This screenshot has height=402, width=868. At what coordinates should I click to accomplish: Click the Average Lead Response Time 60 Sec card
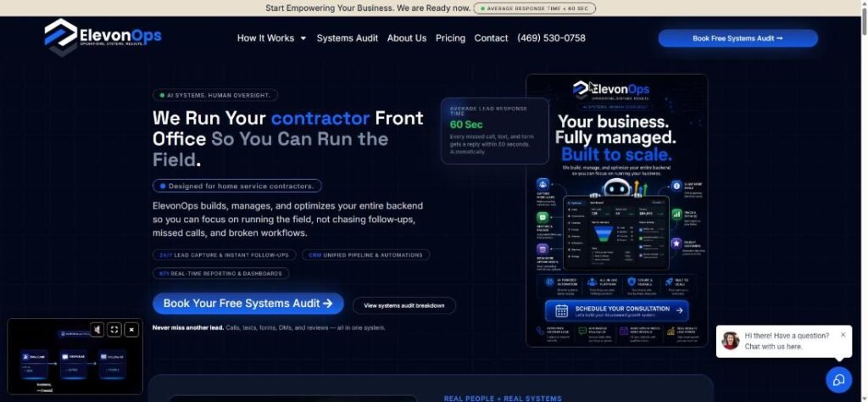pyautogui.click(x=495, y=131)
